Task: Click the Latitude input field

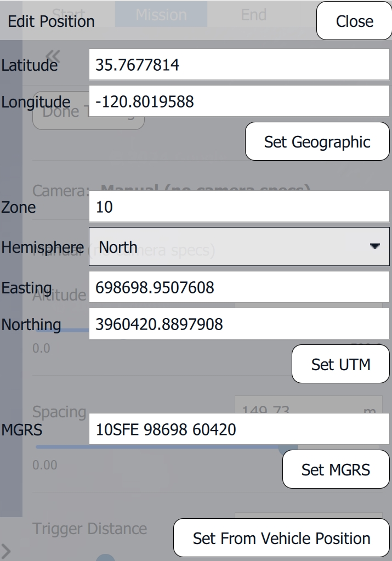Action: tap(239, 65)
